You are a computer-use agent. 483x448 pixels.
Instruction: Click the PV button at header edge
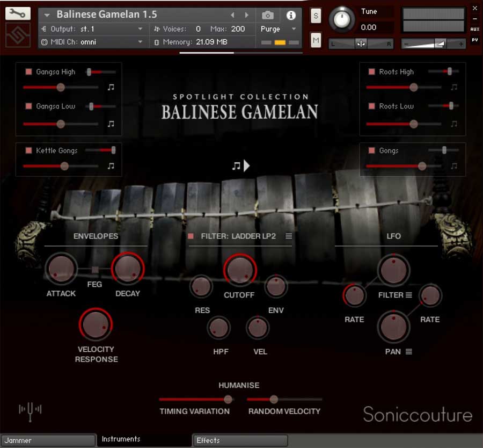click(475, 40)
